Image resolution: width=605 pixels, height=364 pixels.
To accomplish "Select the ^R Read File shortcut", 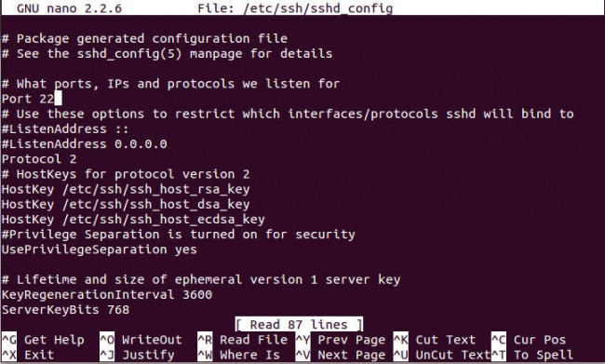I will pyautogui.click(x=243, y=340).
